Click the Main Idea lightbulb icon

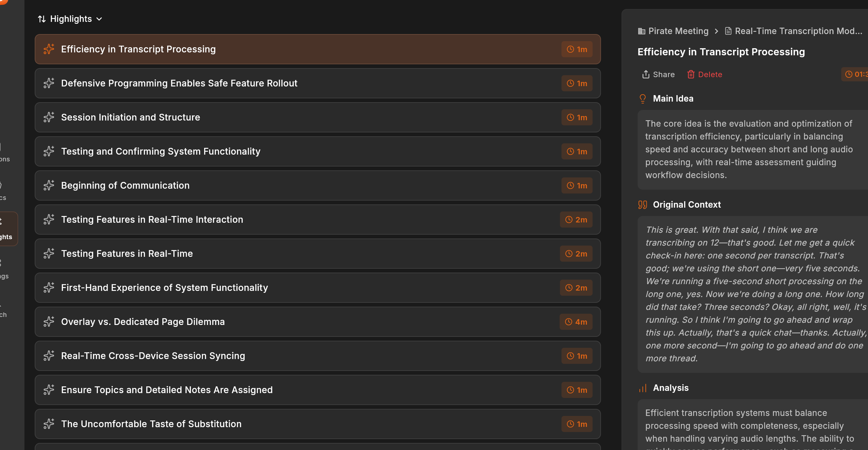(x=643, y=98)
